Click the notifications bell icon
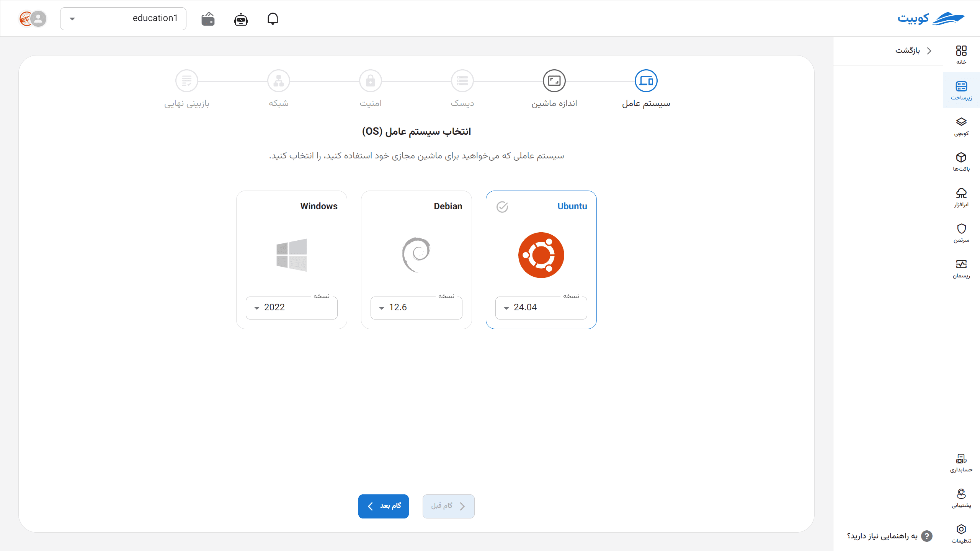Viewport: 980px width, 551px height. tap(273, 18)
